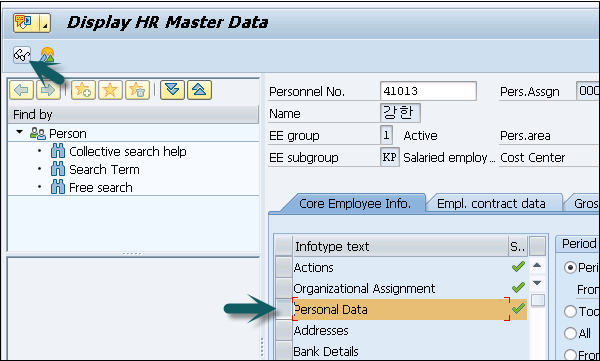The image size is (600, 361).
Task: Select the Period radio button
Action: [570, 268]
